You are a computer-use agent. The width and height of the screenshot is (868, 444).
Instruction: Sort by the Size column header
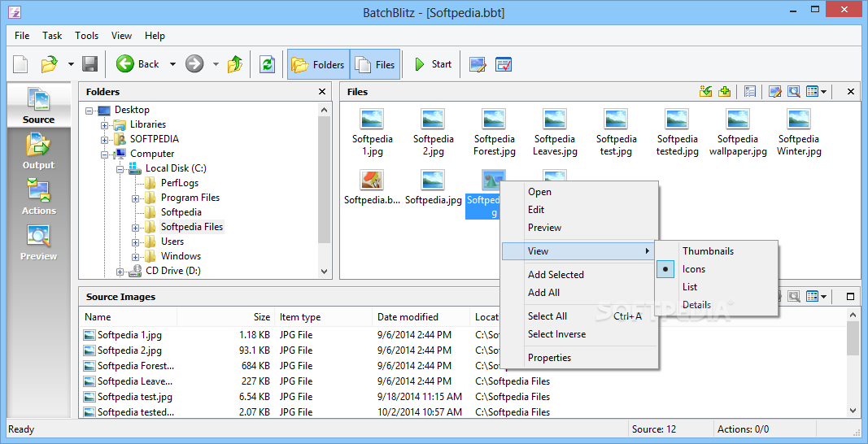click(225, 317)
